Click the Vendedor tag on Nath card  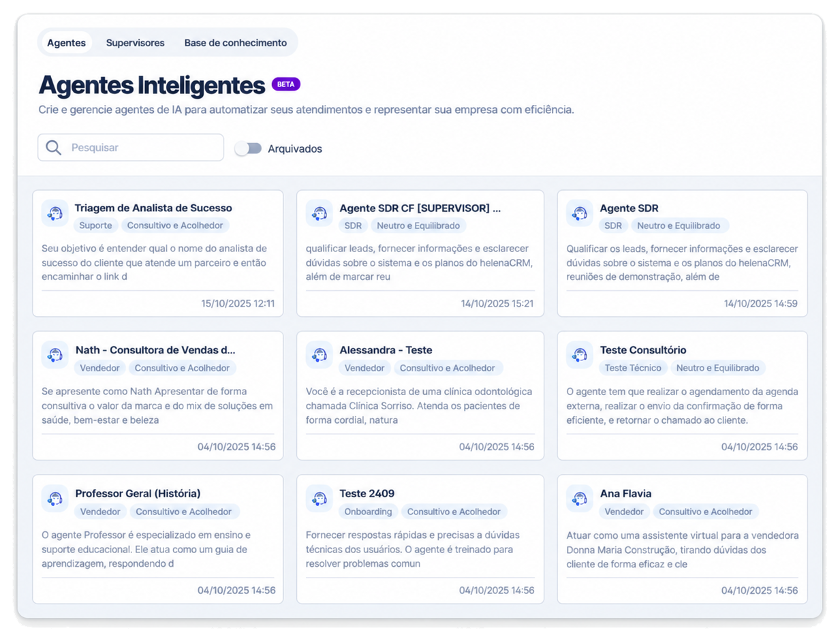[100, 368]
